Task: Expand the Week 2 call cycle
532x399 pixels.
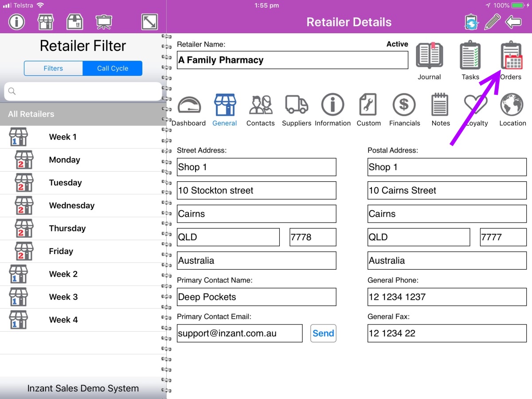Action: 63,274
